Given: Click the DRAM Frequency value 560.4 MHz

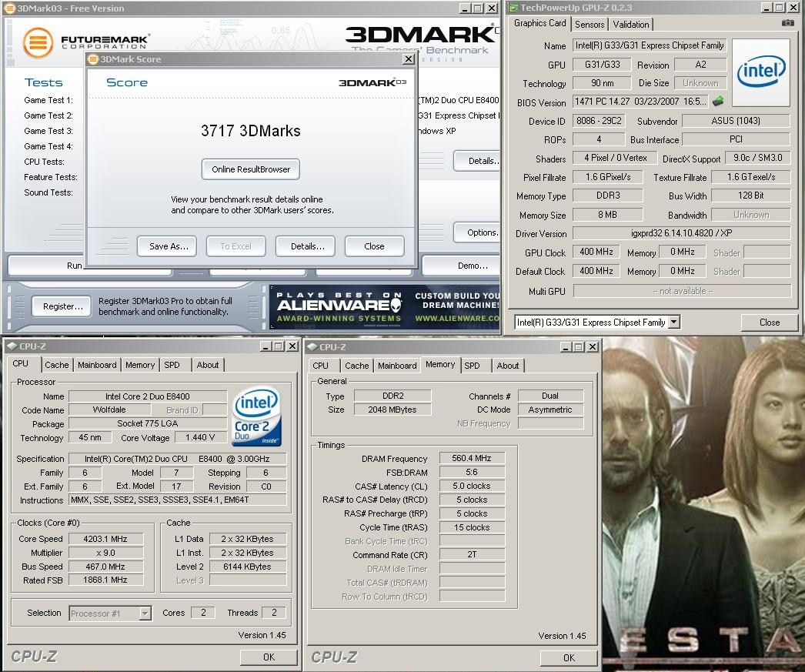Looking at the screenshot, I should [x=472, y=458].
